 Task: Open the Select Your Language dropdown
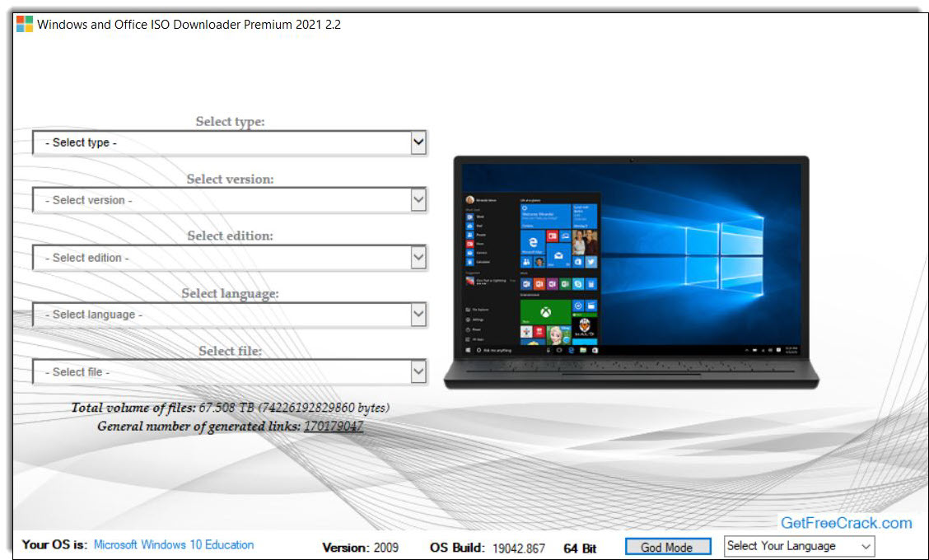click(799, 546)
